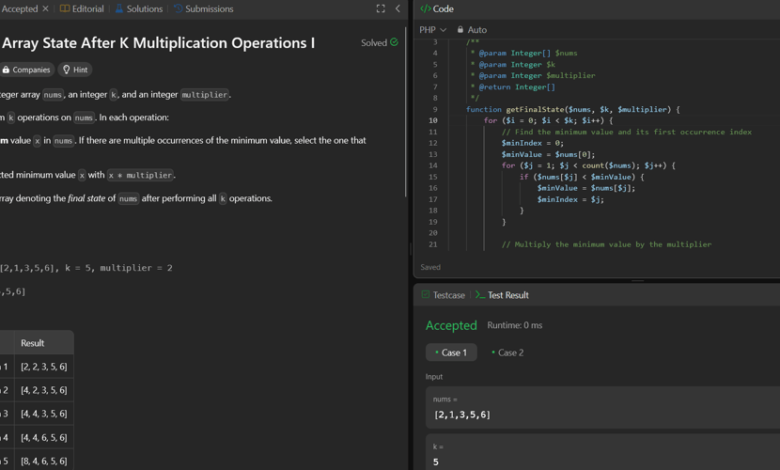Open the Submissions tab

point(203,8)
